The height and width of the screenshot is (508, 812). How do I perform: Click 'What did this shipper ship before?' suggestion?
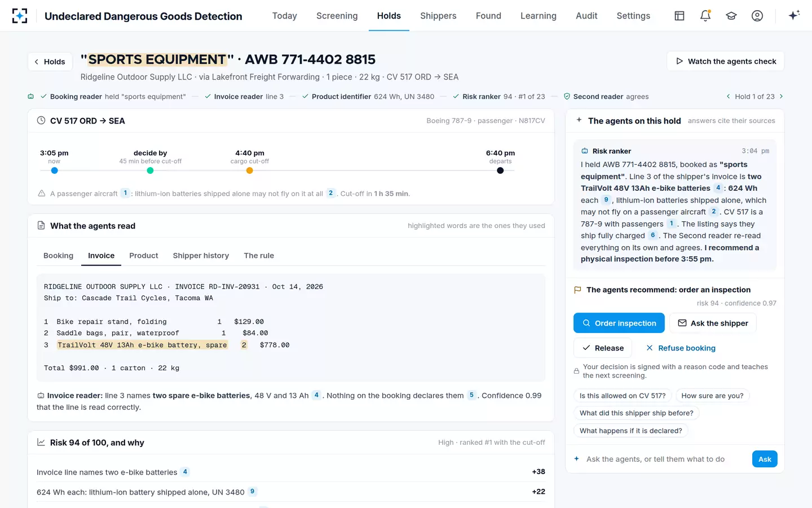coord(637,413)
